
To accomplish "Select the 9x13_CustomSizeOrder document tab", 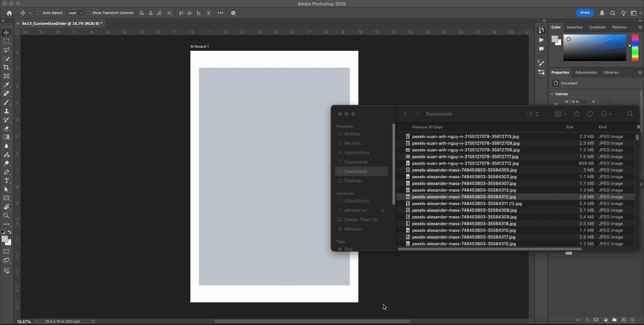I will tap(62, 23).
